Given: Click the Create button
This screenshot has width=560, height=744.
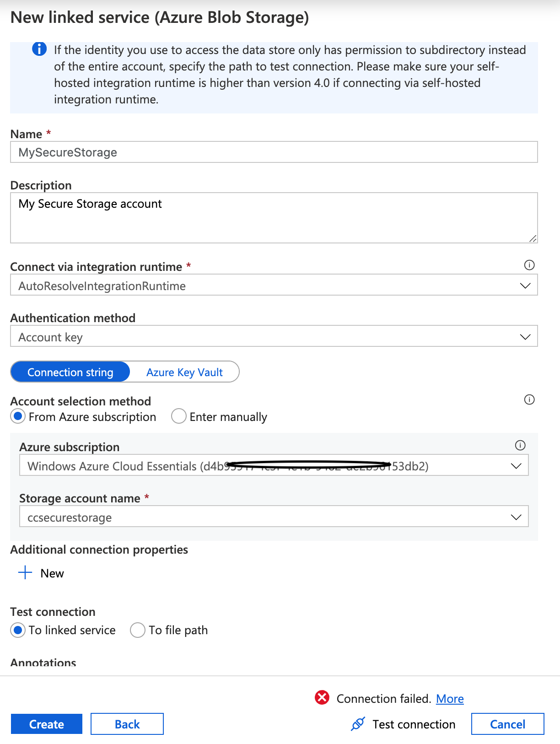Looking at the screenshot, I should [x=47, y=724].
